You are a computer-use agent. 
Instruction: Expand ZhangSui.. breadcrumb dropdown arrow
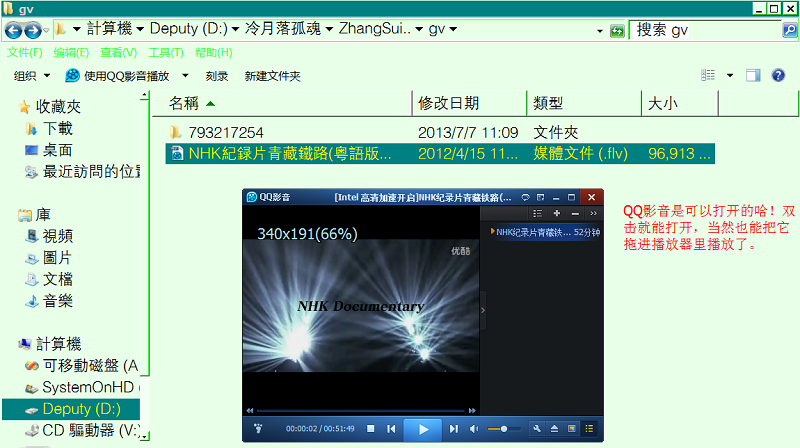click(419, 29)
